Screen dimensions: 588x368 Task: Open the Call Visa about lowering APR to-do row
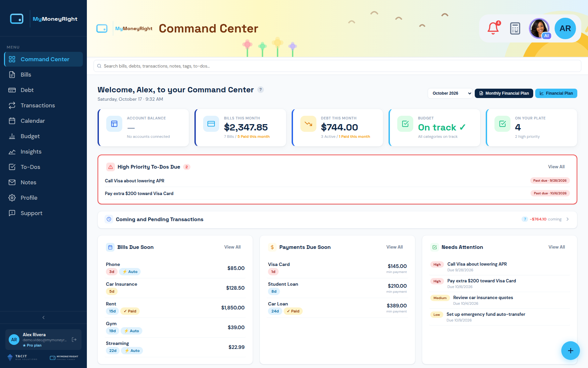pyautogui.click(x=337, y=181)
